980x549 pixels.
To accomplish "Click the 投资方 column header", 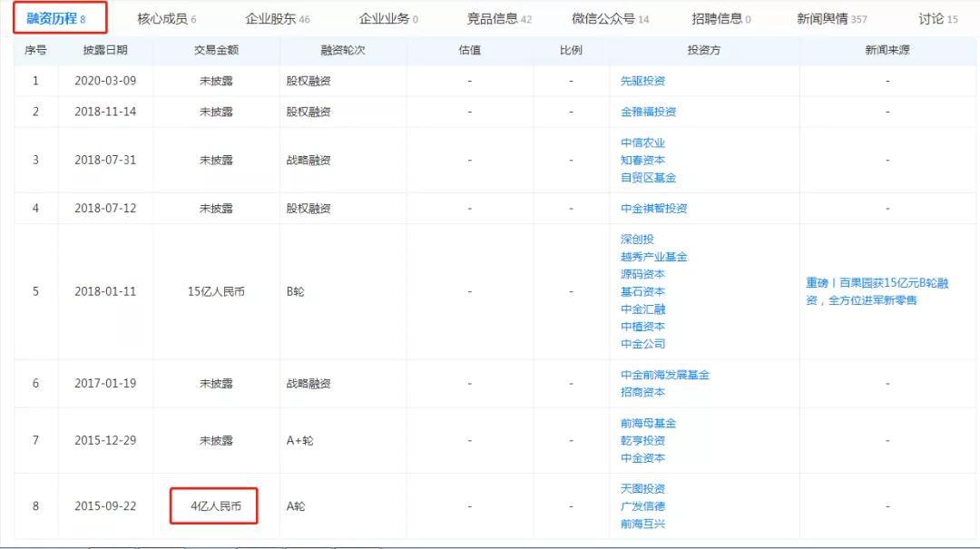I will click(704, 50).
